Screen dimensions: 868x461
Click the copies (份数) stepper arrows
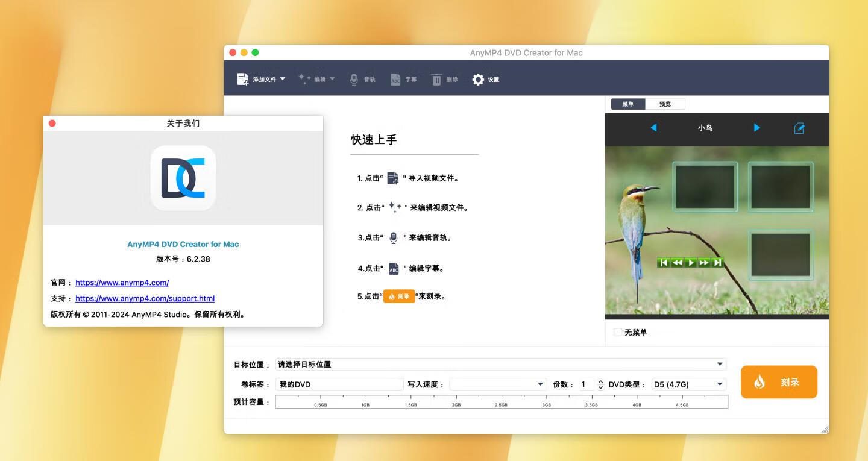tap(600, 384)
